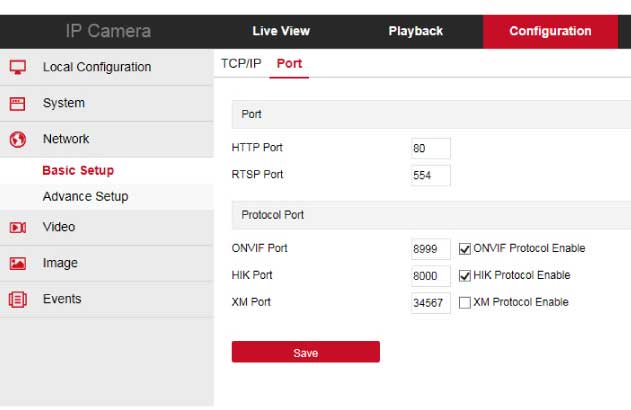Expand the System menu section
Viewport: 631px width, 410px height.
(x=64, y=103)
